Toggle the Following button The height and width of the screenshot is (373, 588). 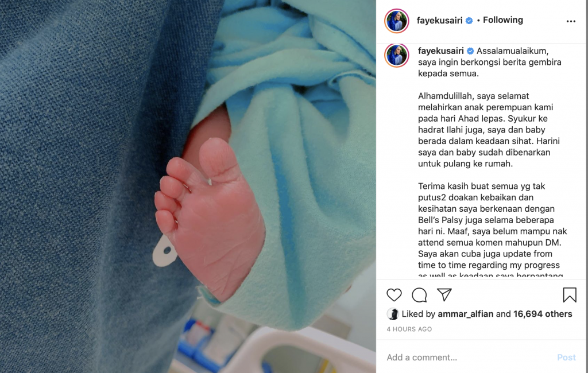pyautogui.click(x=502, y=20)
